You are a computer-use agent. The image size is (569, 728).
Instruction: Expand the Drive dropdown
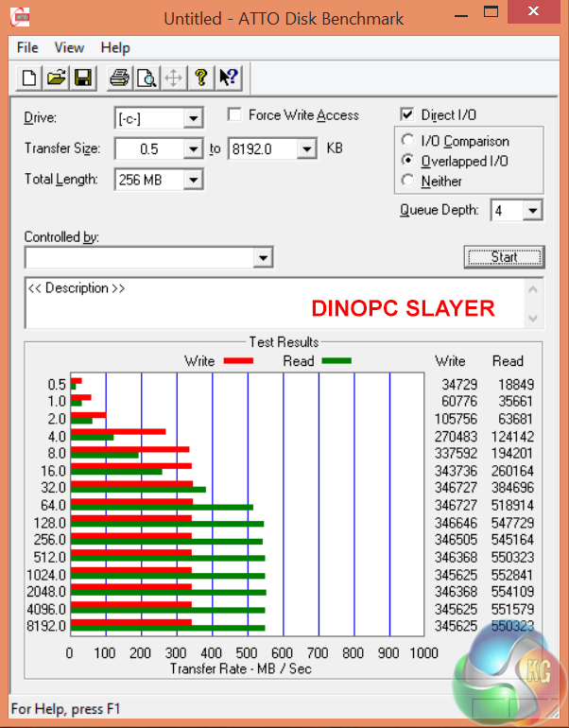pyautogui.click(x=193, y=118)
